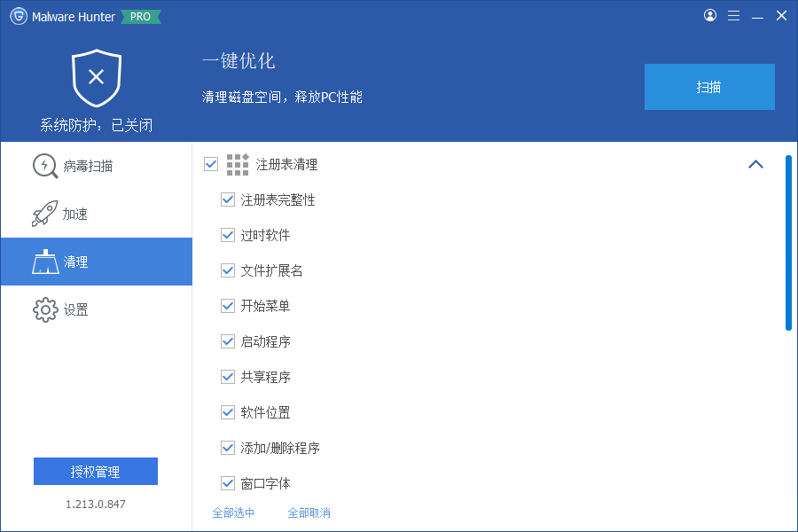
Task: Open the hamburger menu icon
Action: (x=734, y=15)
